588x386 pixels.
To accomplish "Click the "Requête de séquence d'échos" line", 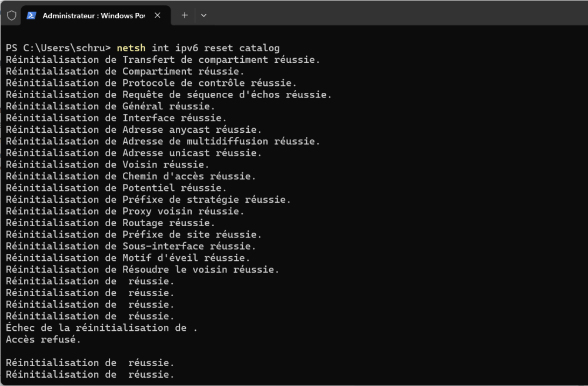I will (169, 95).
